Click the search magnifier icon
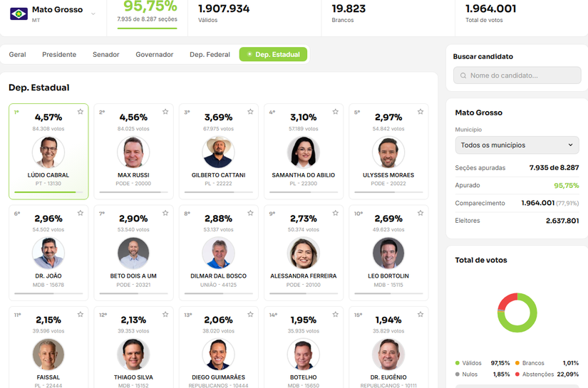This screenshot has height=388, width=588. coord(463,75)
